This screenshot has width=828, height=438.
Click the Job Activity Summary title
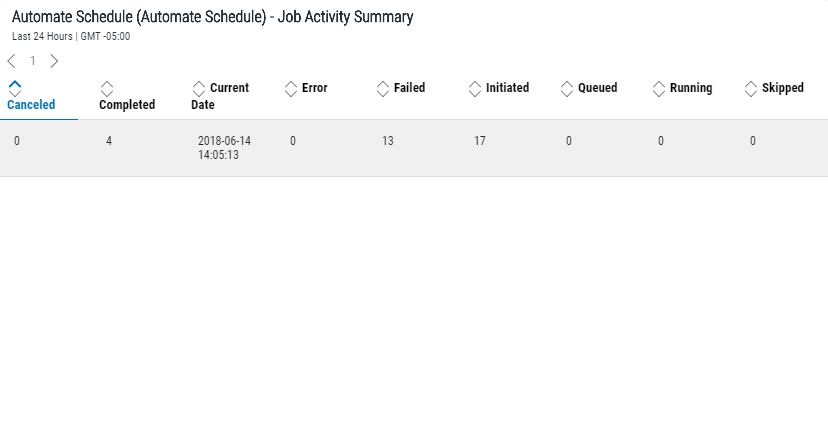coord(212,17)
